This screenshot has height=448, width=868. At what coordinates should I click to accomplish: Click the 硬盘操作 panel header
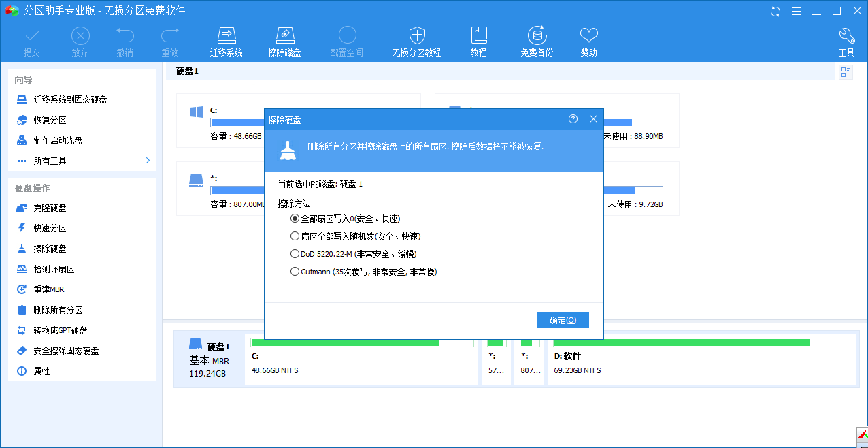pyautogui.click(x=32, y=188)
